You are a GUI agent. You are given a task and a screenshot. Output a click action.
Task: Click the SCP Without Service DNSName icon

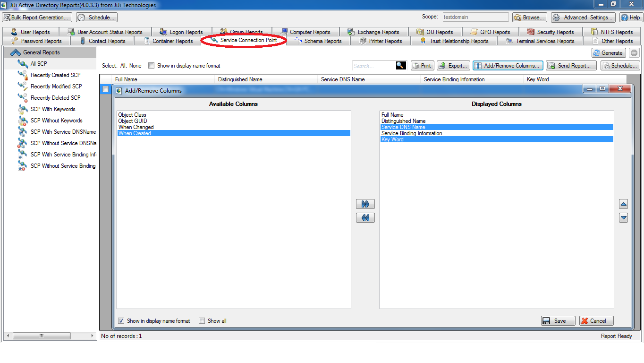pyautogui.click(x=23, y=143)
